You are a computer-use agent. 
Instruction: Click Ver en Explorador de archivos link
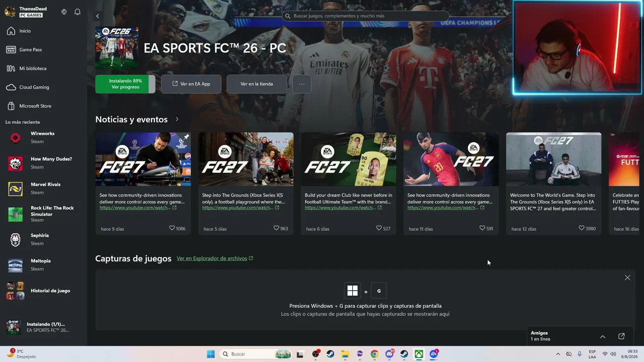pyautogui.click(x=215, y=258)
